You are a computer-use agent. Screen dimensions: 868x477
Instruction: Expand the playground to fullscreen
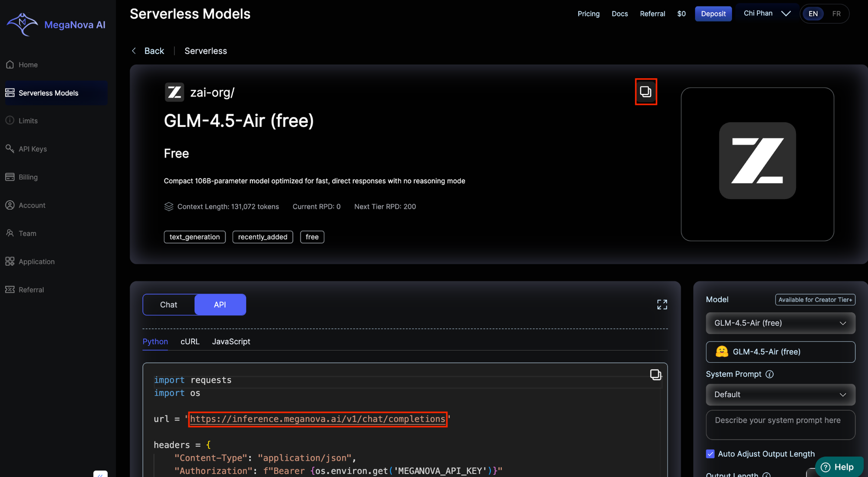662,305
